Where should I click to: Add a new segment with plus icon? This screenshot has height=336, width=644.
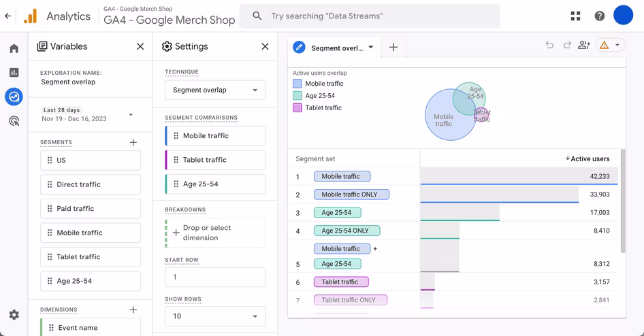tap(133, 142)
